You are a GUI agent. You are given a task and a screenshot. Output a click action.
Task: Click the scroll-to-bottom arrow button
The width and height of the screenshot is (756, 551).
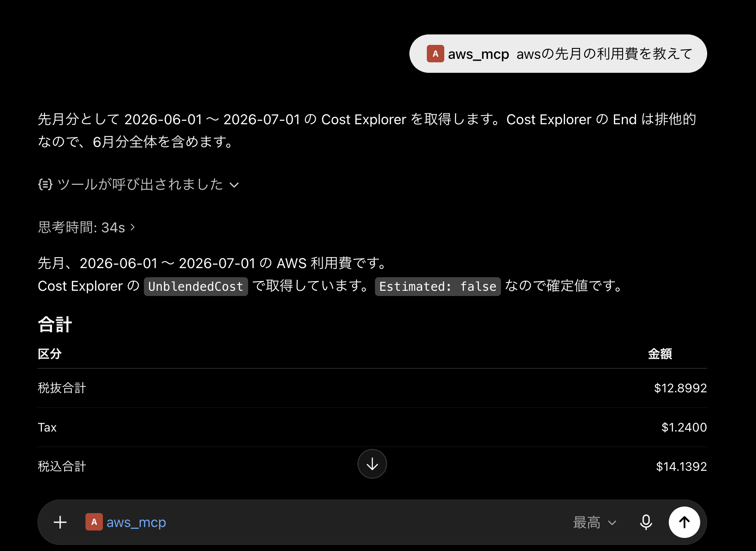click(x=372, y=464)
